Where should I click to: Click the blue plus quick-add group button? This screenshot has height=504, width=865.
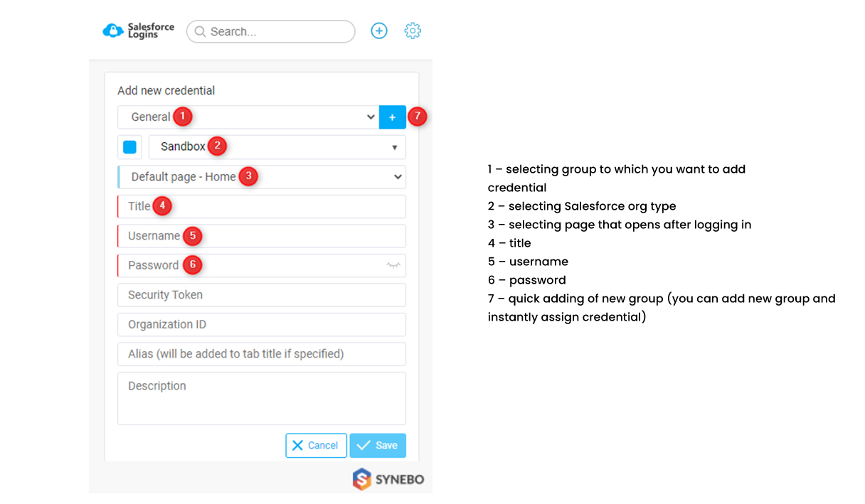[x=392, y=117]
